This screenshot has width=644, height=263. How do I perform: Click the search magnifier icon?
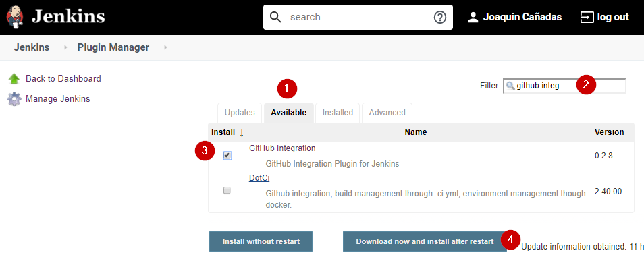[x=275, y=17]
